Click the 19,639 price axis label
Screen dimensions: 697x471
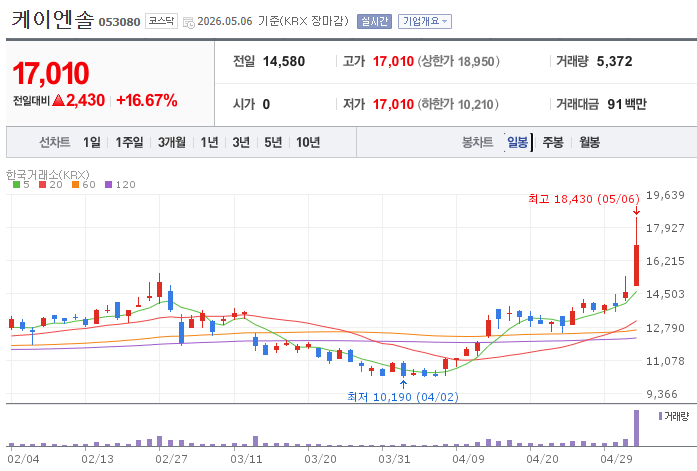(x=665, y=195)
